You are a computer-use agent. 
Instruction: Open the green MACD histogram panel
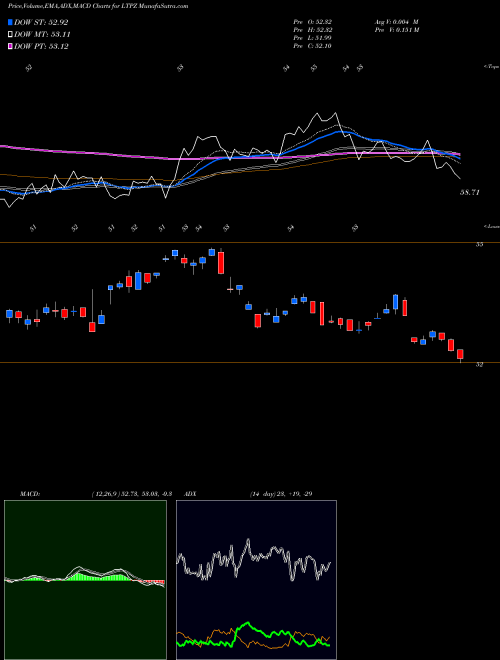(85, 580)
